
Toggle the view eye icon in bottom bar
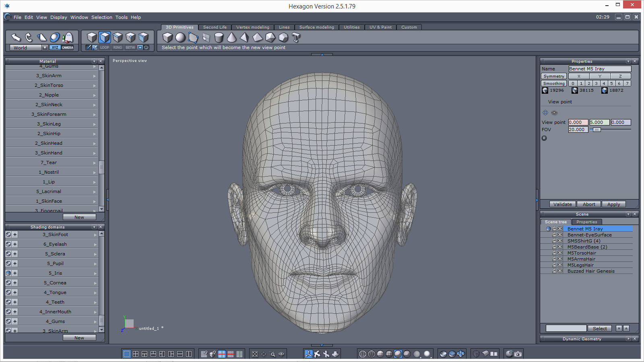coord(281,354)
